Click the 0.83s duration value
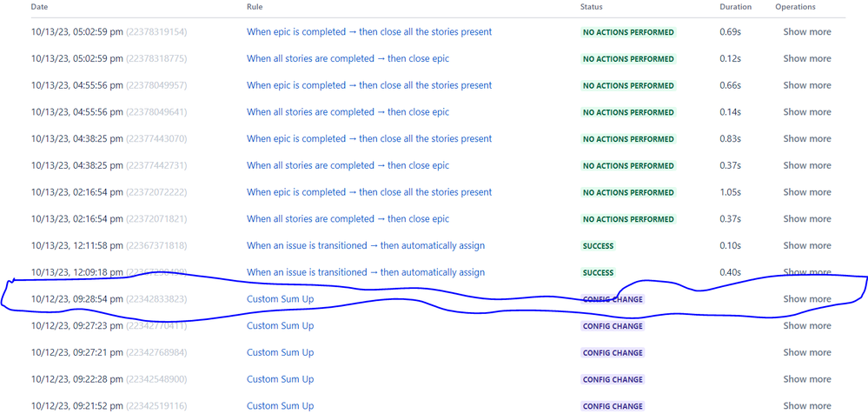Screen dimensions: 868x414 (x=731, y=138)
